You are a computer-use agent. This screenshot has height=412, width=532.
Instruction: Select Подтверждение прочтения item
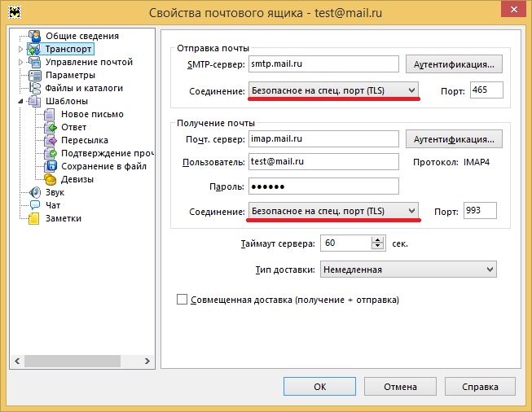click(108, 153)
